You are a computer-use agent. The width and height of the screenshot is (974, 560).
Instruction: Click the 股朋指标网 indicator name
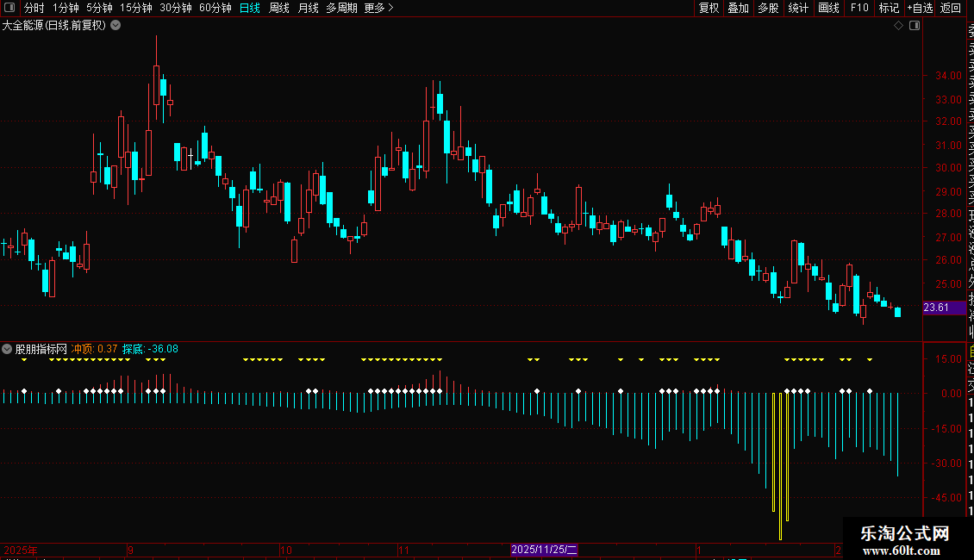pyautogui.click(x=41, y=349)
